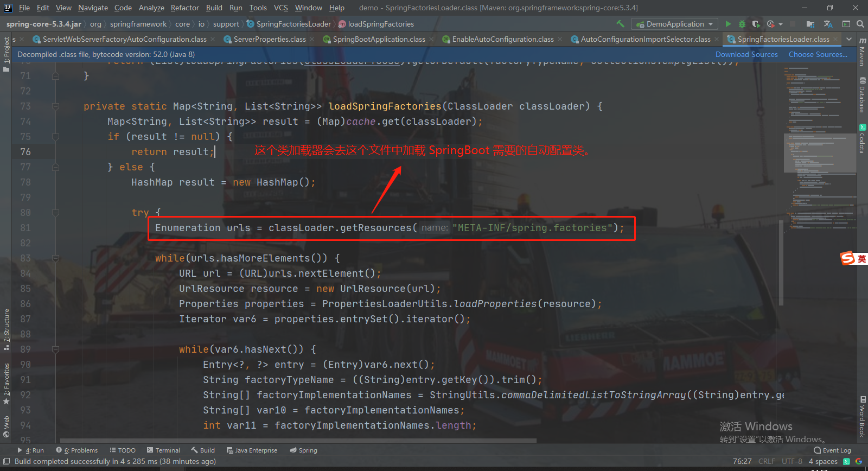Open the Codota side panel
The width and height of the screenshot is (868, 471).
tap(862, 139)
